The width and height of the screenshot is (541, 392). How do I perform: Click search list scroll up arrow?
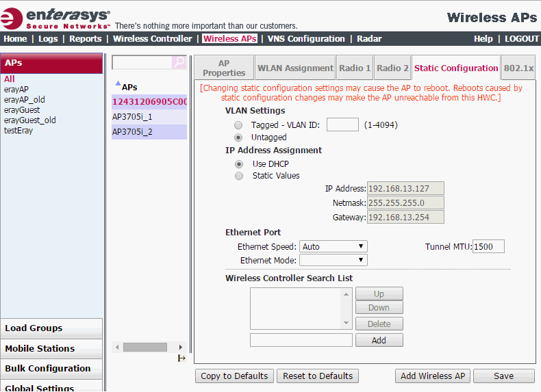pos(346,294)
